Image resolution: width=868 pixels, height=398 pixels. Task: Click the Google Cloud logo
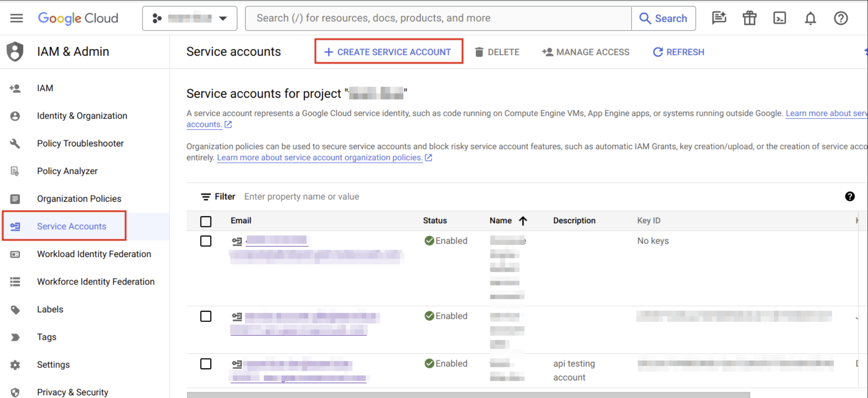pos(78,18)
